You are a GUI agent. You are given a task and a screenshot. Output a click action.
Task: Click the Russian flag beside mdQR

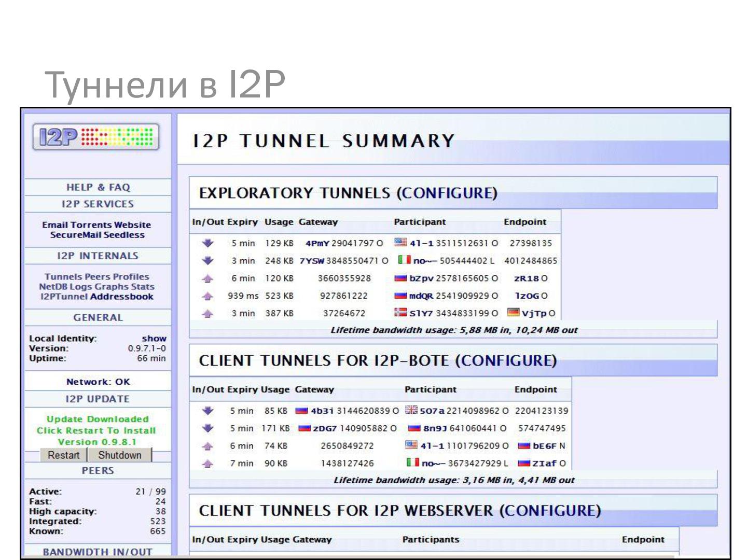400,296
